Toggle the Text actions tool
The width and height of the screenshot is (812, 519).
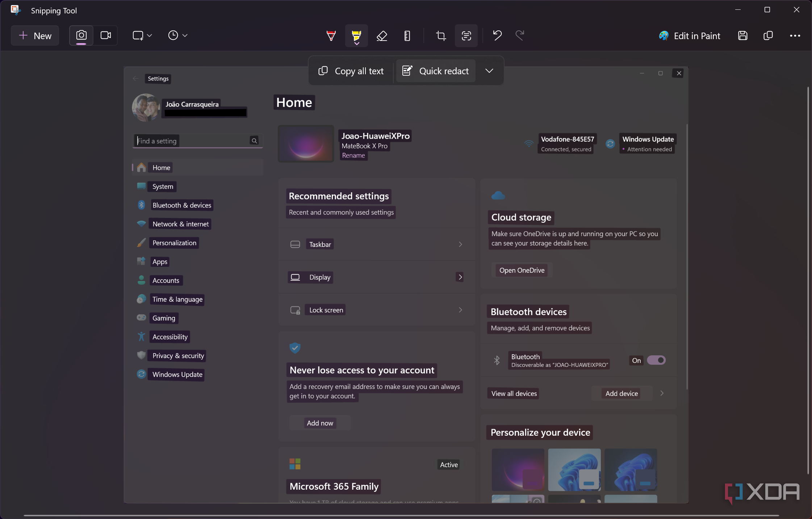pos(466,35)
